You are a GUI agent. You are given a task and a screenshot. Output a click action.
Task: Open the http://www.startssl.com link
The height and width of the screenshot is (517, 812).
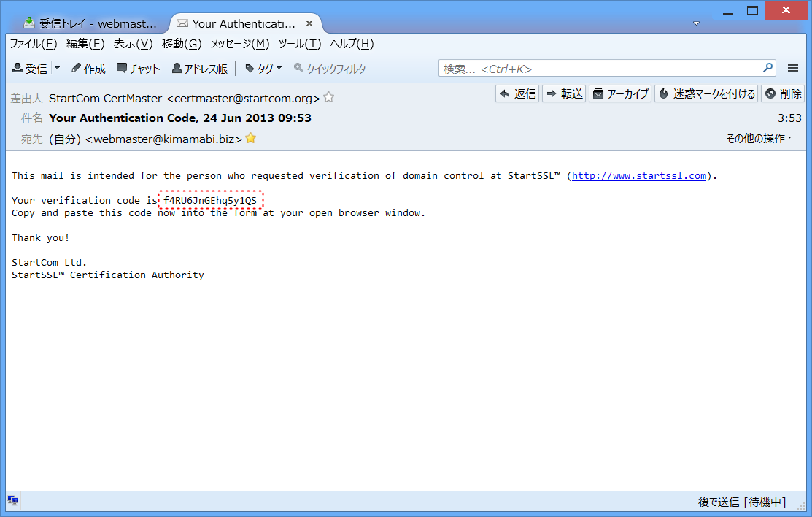click(x=638, y=175)
